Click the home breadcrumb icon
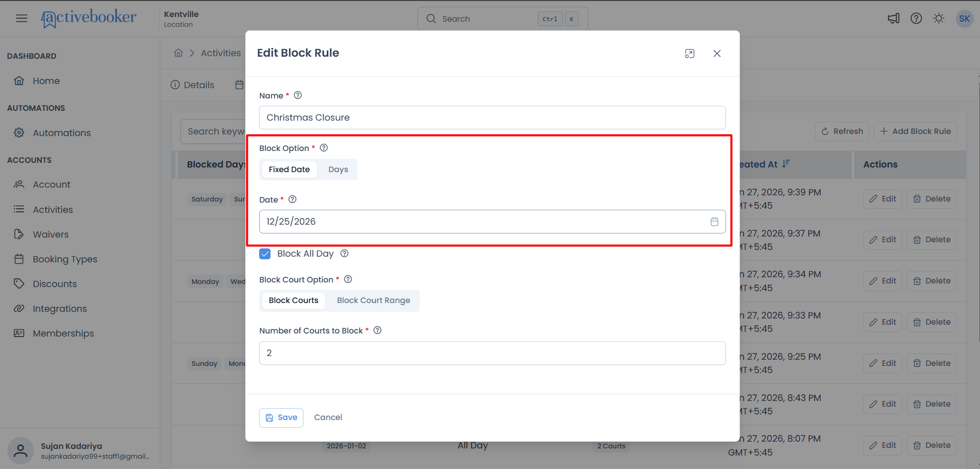 [178, 53]
